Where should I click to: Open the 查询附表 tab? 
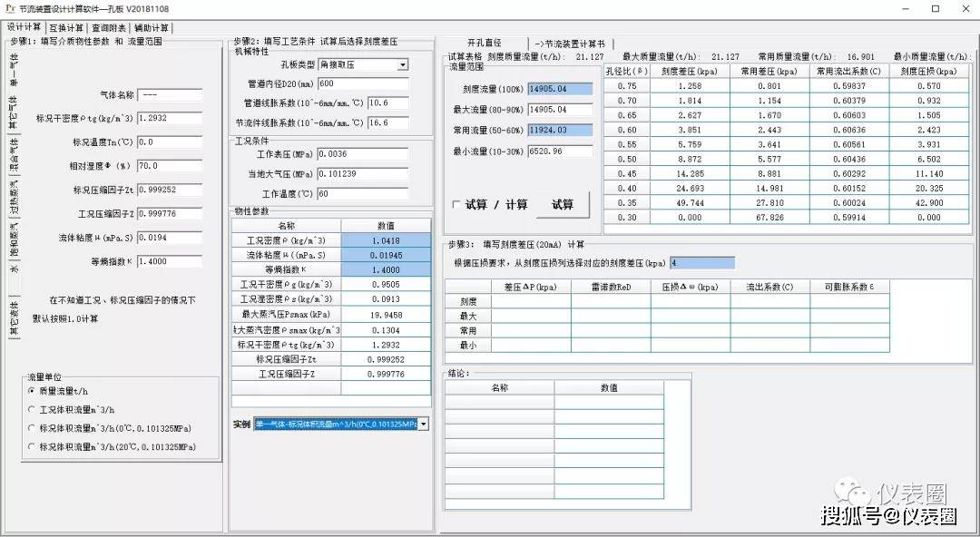(x=109, y=27)
